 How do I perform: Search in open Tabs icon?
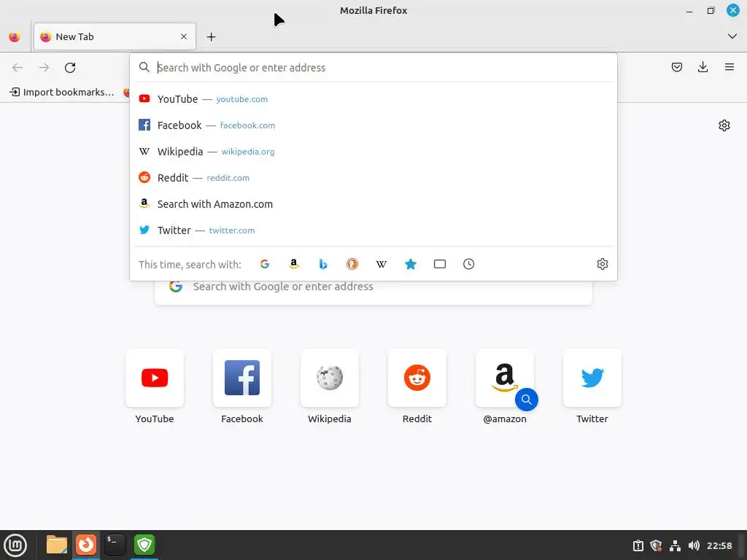440,264
